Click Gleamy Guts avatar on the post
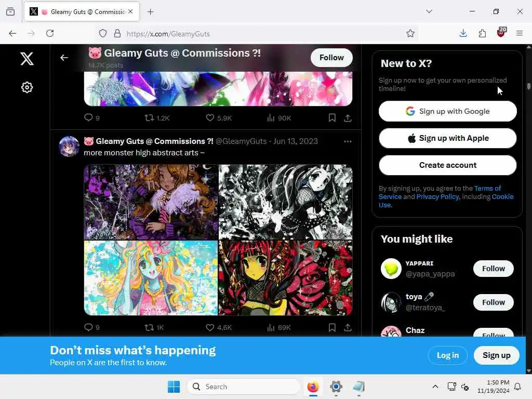Image resolution: width=532 pixels, height=399 pixels. coord(69,147)
